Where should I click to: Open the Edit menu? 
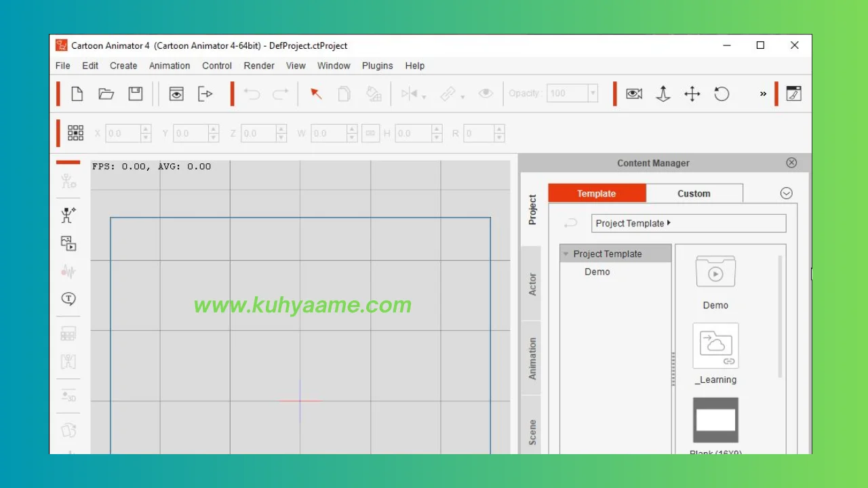90,66
